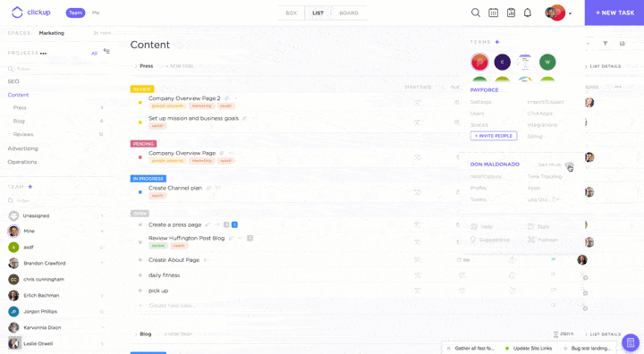Add a new team with plus icon beside TEAMS
644x354 pixels.
[x=497, y=42]
